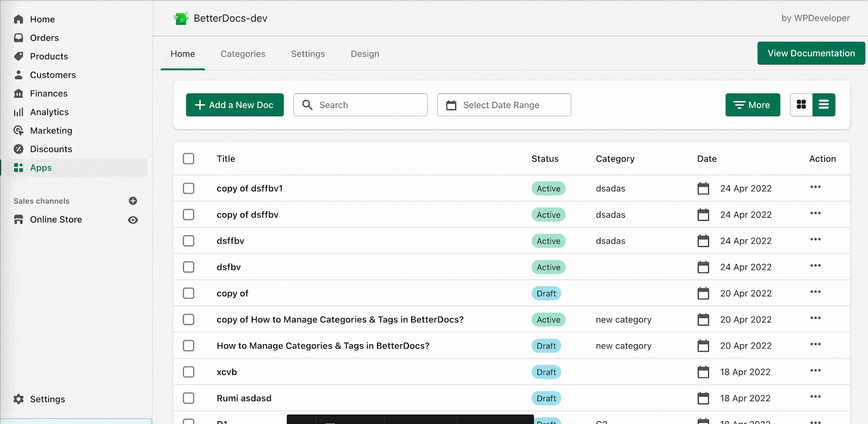
Task: Check the box for copy of dsffbv1
Action: click(189, 188)
